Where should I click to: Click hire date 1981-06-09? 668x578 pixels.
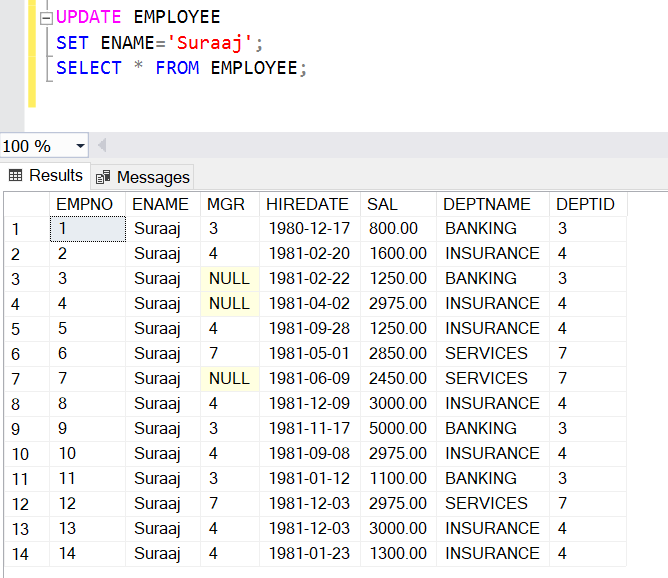pyautogui.click(x=310, y=379)
